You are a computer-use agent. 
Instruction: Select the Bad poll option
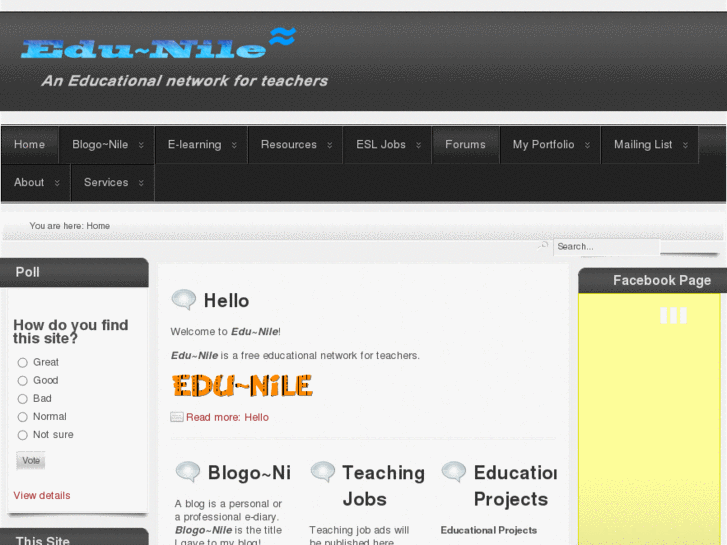(x=23, y=399)
